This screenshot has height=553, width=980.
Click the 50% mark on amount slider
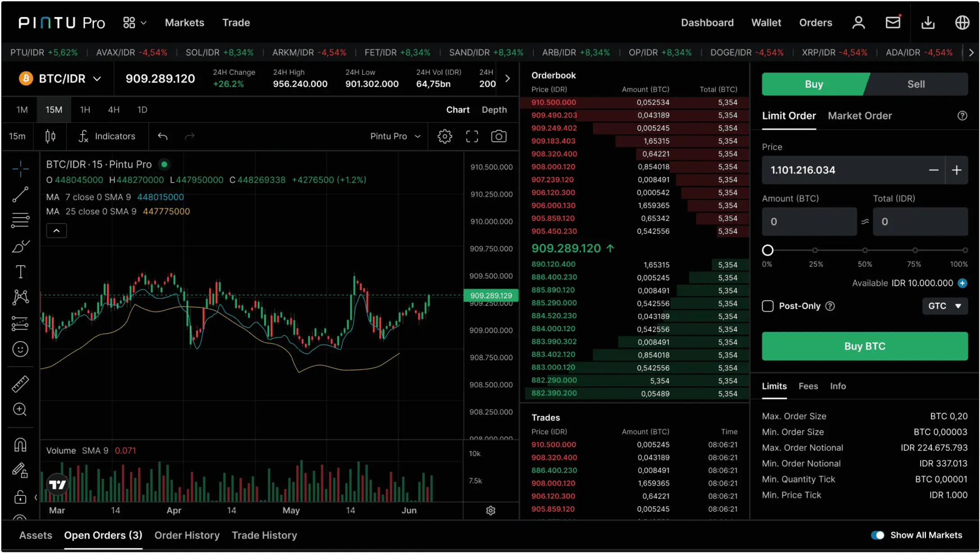865,250
